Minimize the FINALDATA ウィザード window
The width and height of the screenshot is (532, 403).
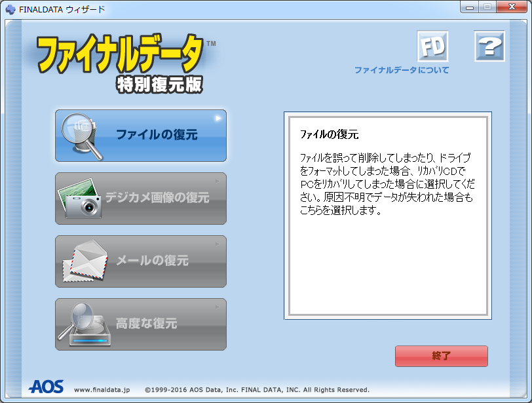pos(469,7)
